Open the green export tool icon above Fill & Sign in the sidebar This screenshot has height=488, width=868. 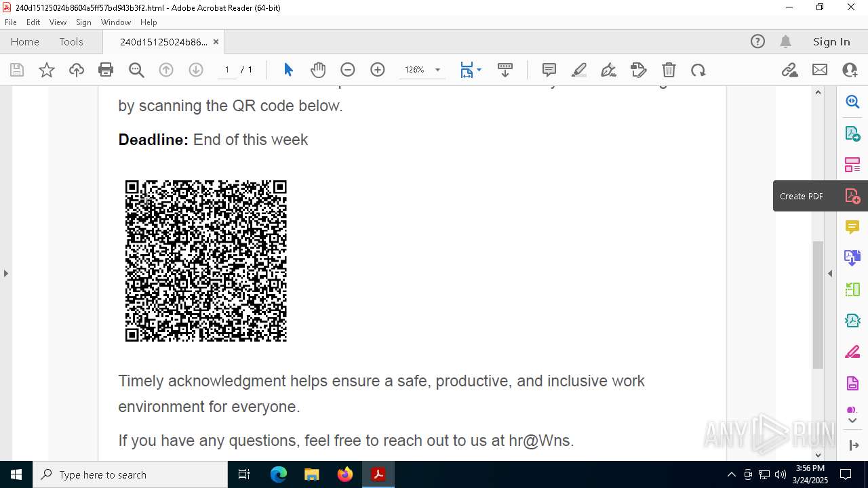(x=852, y=321)
